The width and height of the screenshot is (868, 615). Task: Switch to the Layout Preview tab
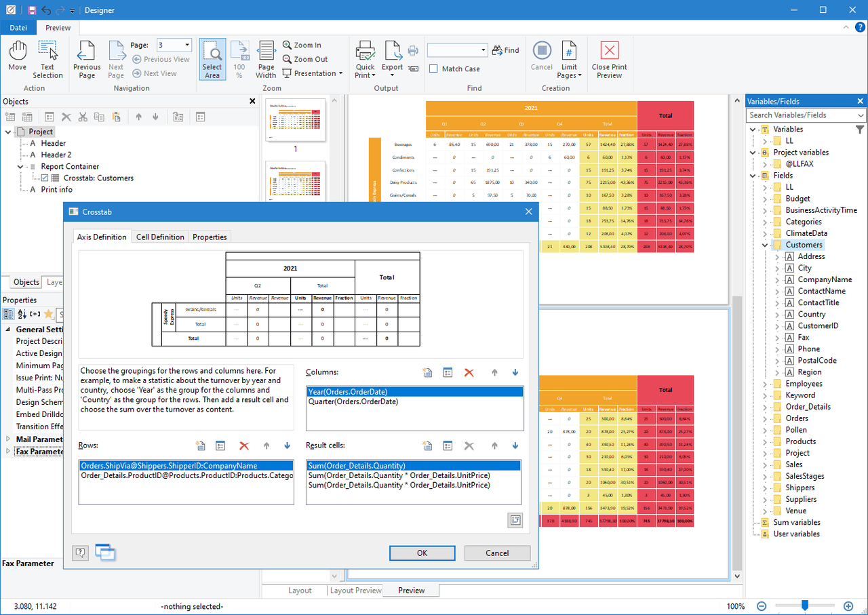point(355,591)
